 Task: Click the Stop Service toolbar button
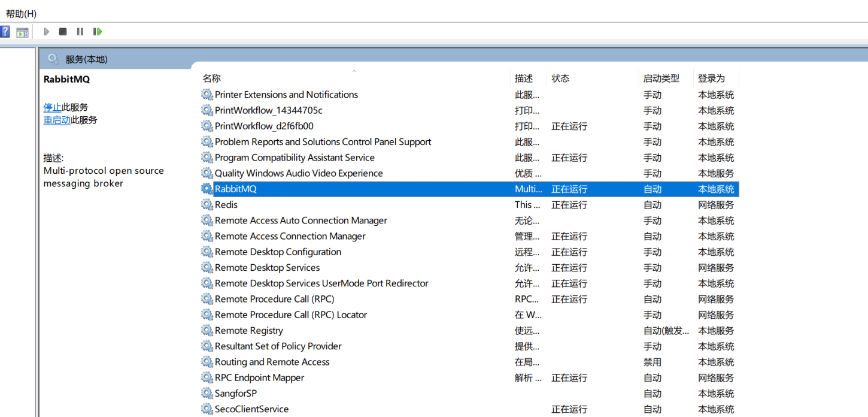(63, 32)
